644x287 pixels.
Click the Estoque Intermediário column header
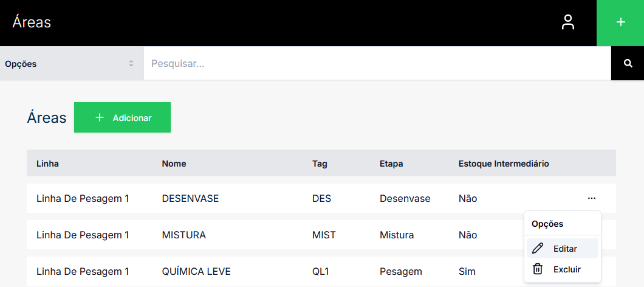pos(504,163)
